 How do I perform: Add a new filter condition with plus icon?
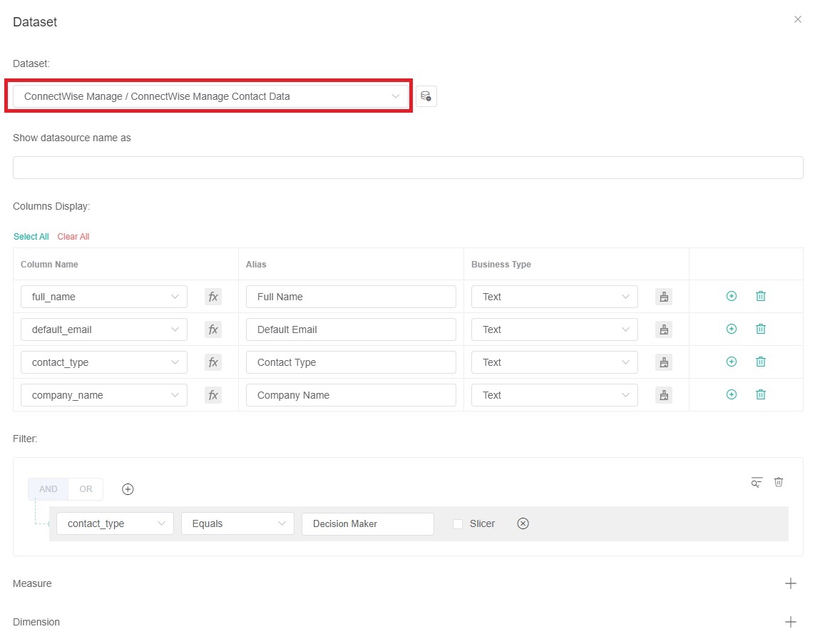coord(128,489)
